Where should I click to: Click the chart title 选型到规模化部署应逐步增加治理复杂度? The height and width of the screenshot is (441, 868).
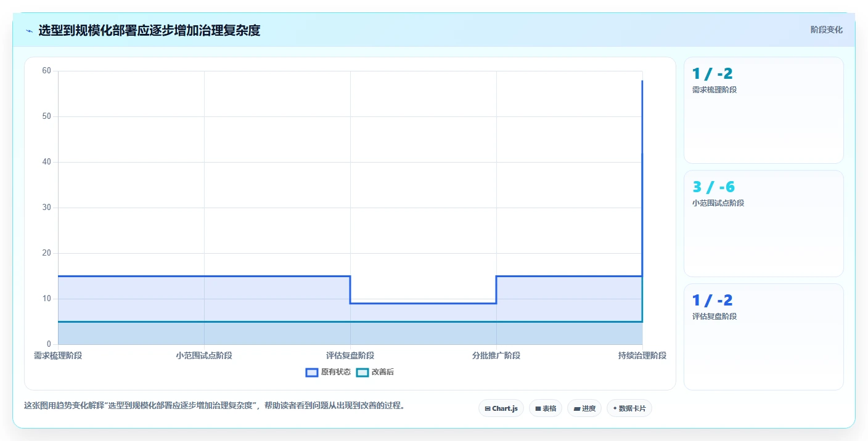coord(149,30)
